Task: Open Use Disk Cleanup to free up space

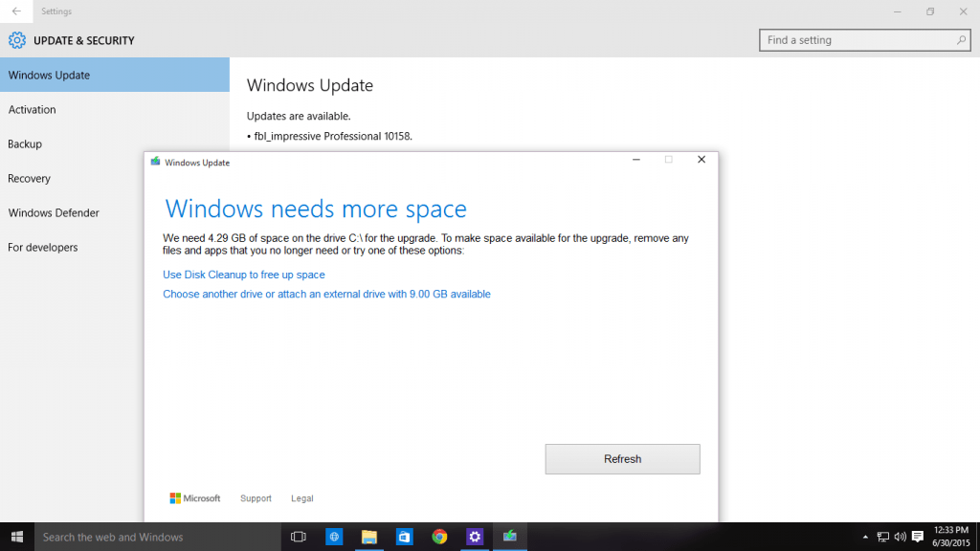Action: click(244, 275)
